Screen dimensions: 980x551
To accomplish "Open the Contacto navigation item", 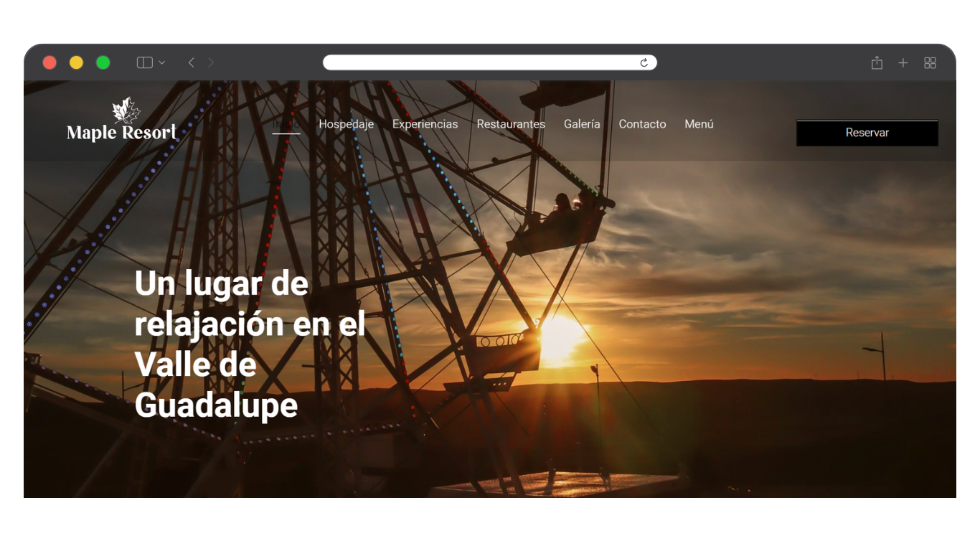I will click(x=642, y=124).
